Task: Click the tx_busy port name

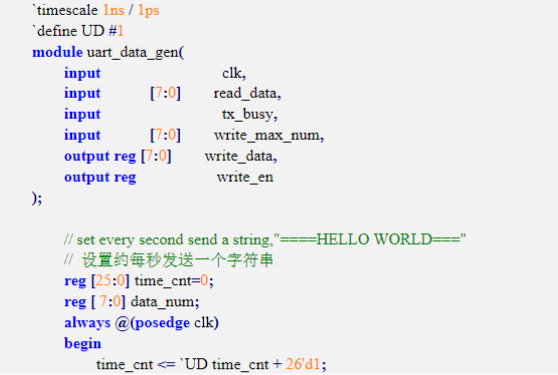Action: tap(249, 115)
